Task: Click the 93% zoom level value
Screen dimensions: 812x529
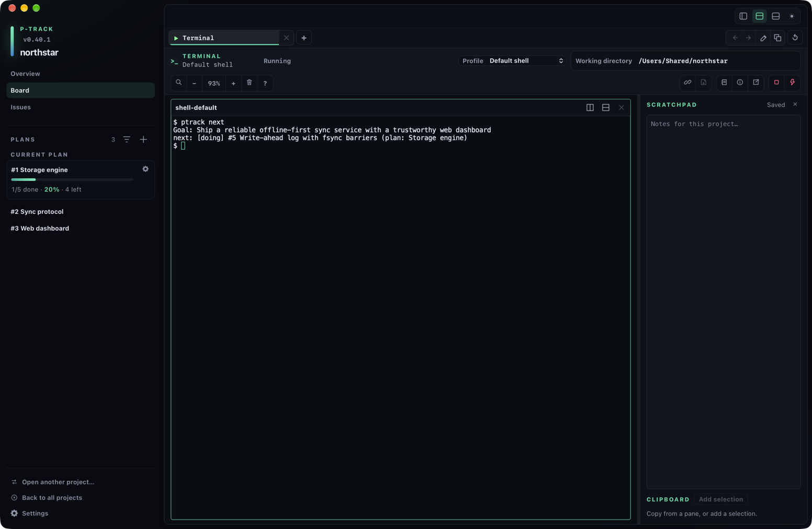Action: click(x=214, y=83)
